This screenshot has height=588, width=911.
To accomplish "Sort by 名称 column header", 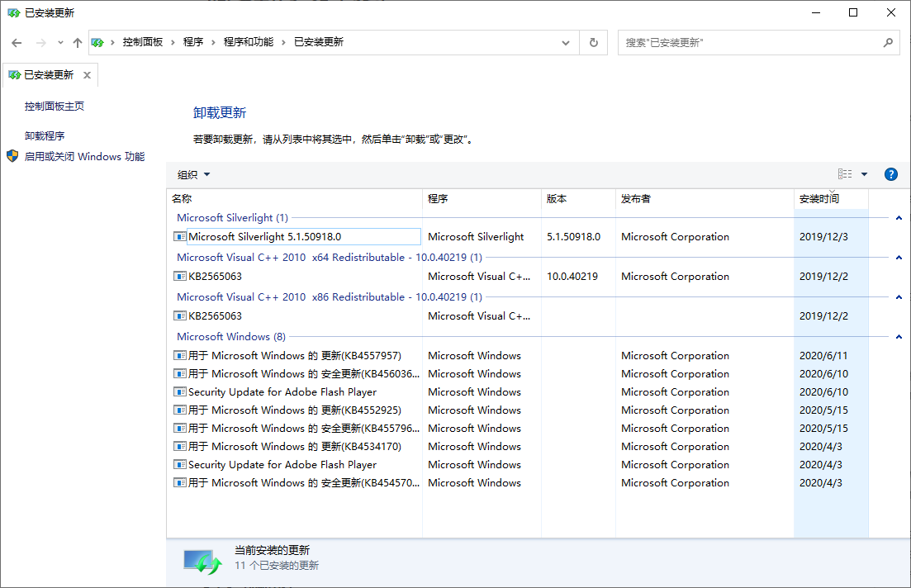I will [295, 199].
